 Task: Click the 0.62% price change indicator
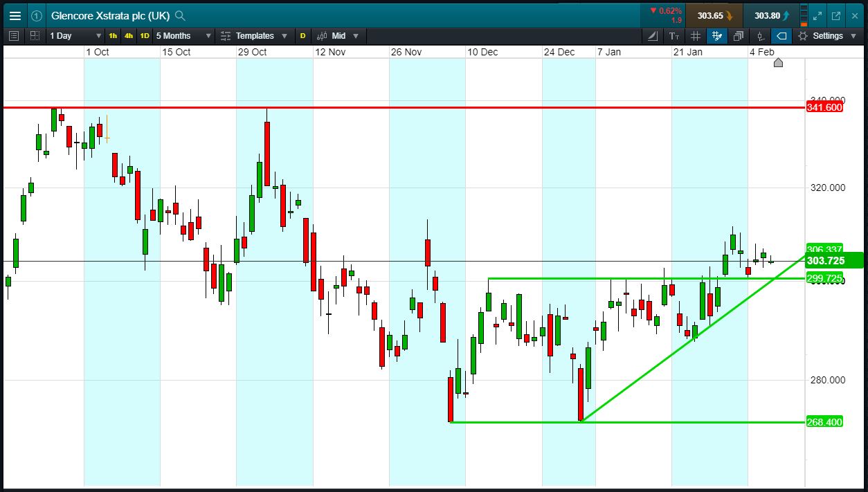pyautogui.click(x=666, y=11)
